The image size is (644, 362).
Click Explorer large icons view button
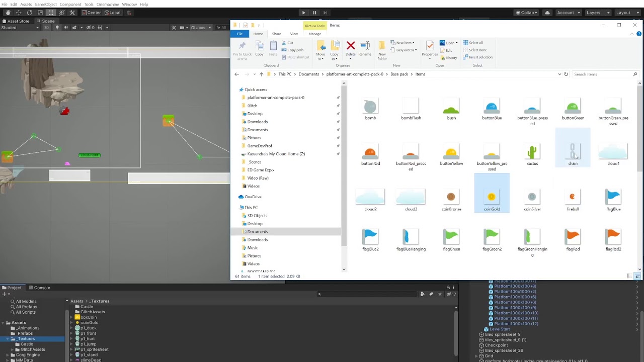point(637,276)
